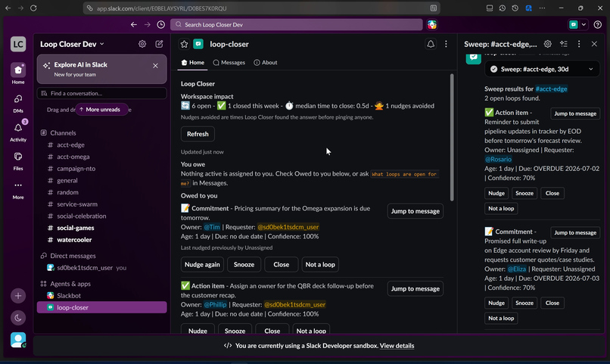Click the site info icon in address bar
The width and height of the screenshot is (610, 364).
tap(89, 8)
